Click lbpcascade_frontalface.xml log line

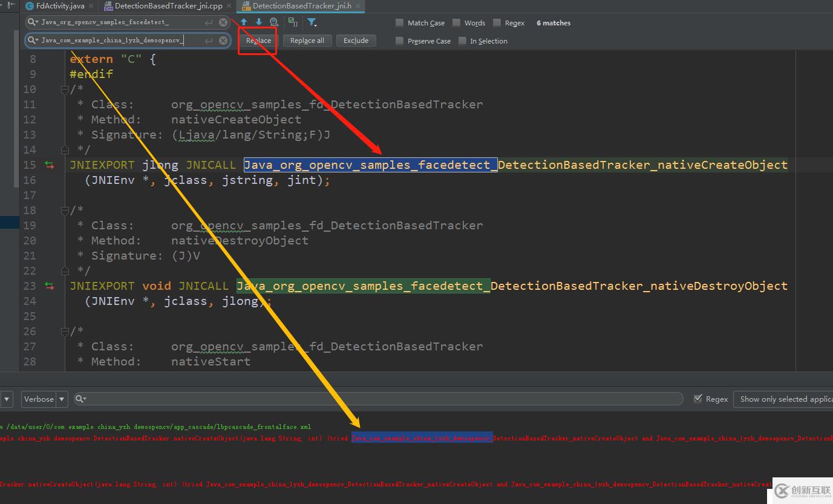tap(156, 427)
